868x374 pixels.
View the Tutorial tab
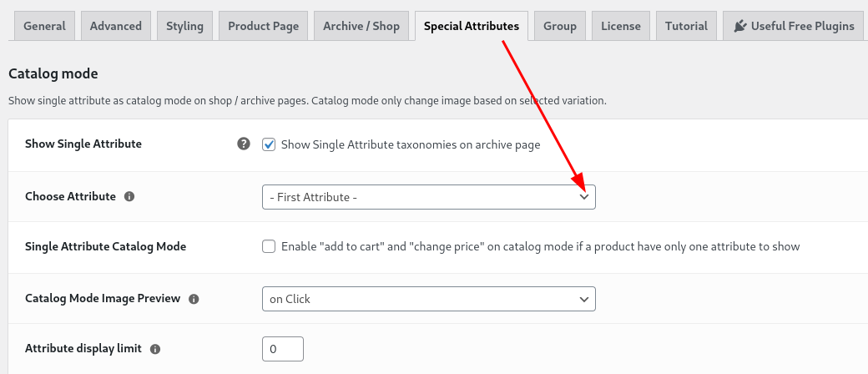pos(686,26)
